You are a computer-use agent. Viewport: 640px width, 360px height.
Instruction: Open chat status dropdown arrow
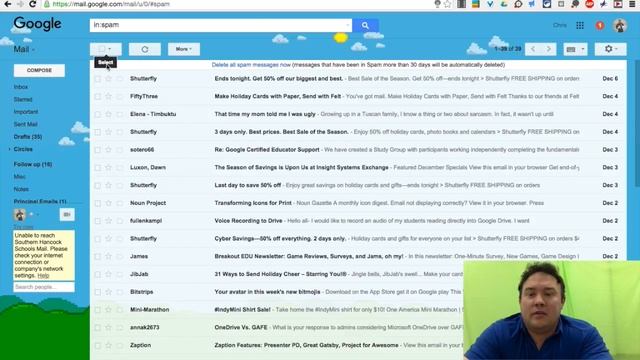pyautogui.click(x=38, y=214)
